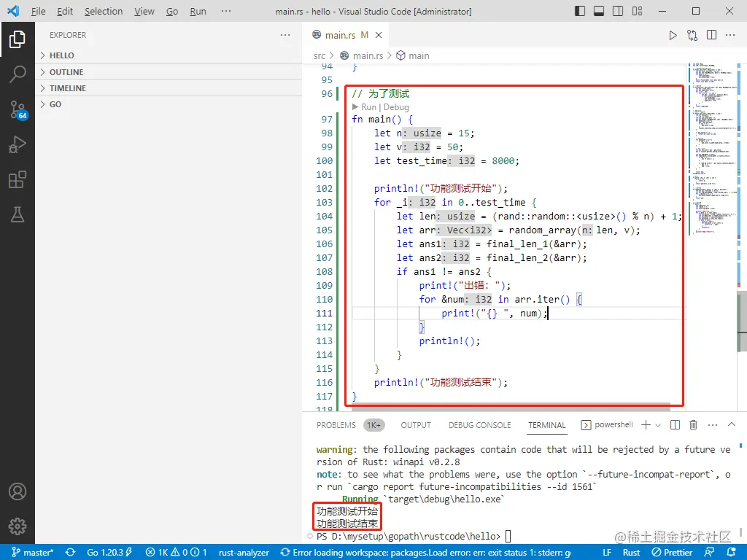Toggle panel layout icon in title bar
Viewport: 747px width, 560px height.
point(599,11)
